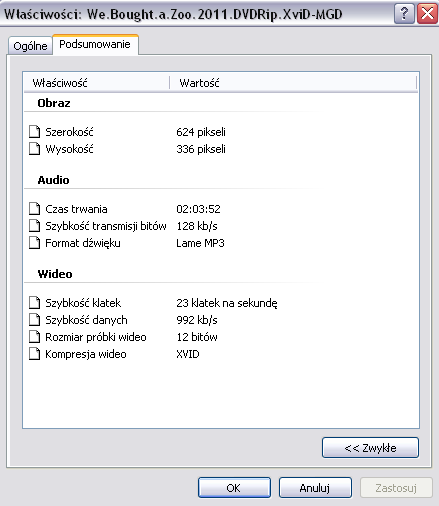Viewport: 439px width, 506px height.
Task: Select the Lame MP3 value
Action: coord(200,243)
